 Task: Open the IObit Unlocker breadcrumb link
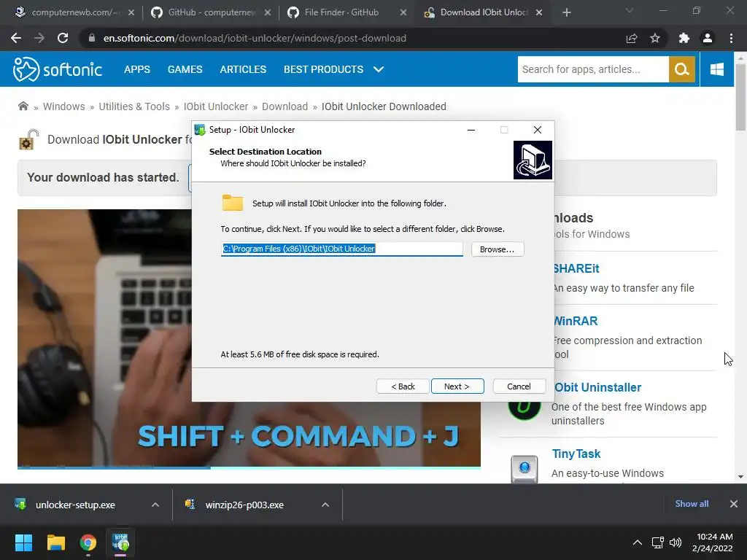(216, 106)
